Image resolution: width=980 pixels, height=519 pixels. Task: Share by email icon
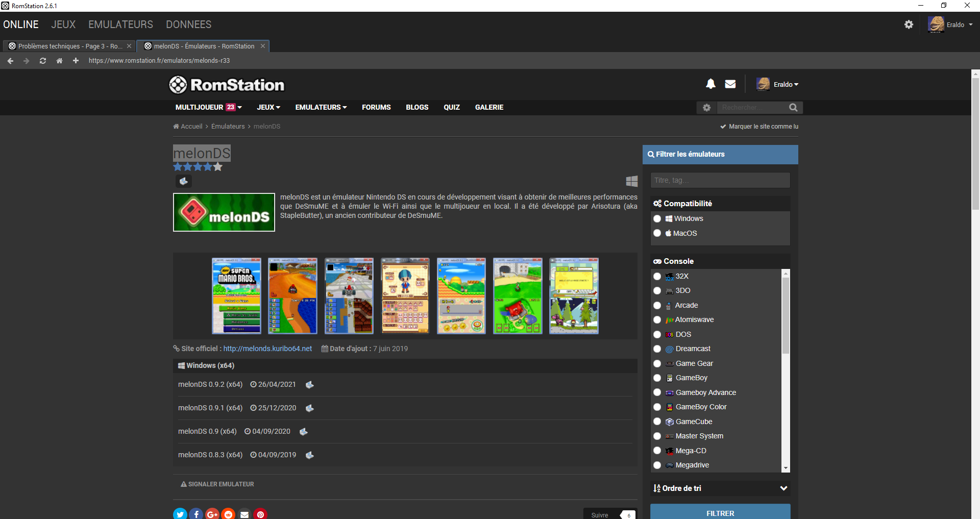coord(244,514)
